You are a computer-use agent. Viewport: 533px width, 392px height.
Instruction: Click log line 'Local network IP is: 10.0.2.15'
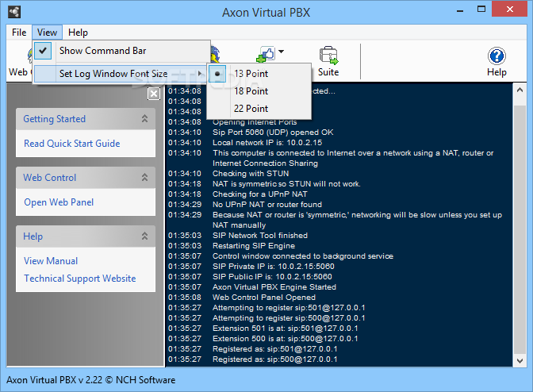point(267,143)
